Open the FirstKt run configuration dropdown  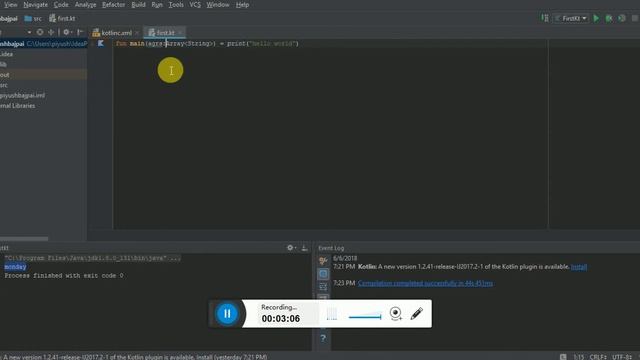coord(571,18)
